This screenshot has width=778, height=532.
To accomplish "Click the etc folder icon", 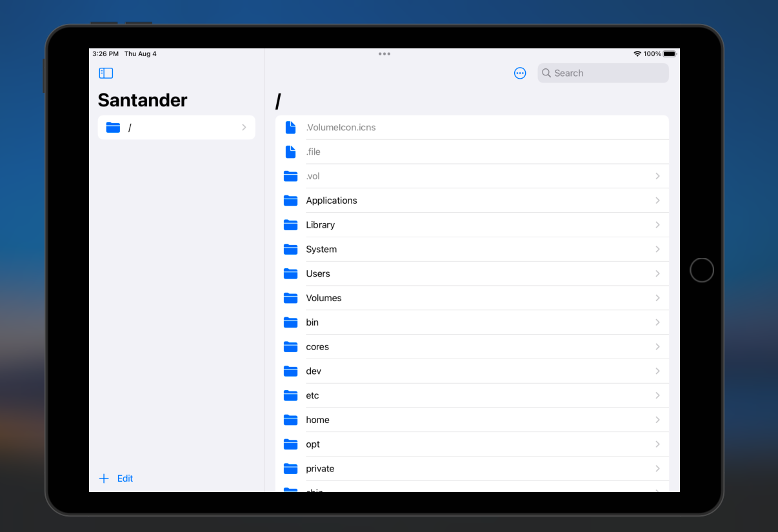I will click(x=291, y=396).
